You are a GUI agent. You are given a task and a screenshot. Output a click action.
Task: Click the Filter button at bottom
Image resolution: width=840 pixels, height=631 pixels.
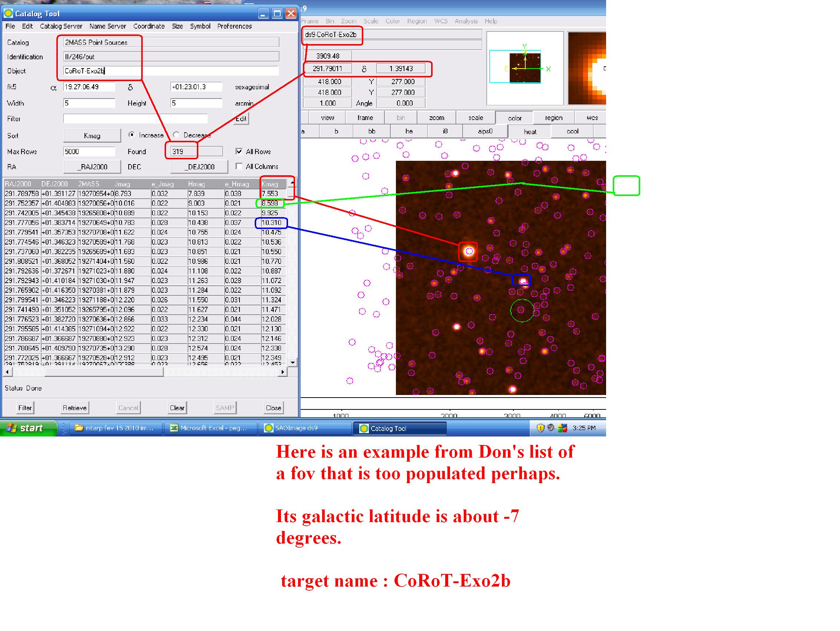tap(25, 408)
